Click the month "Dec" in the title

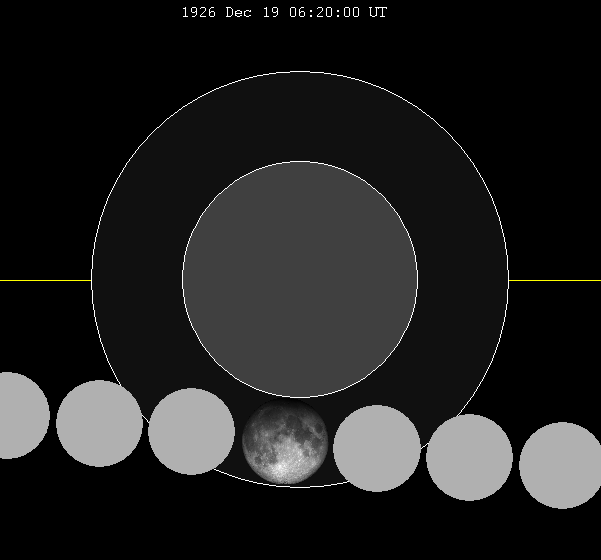[242, 13]
